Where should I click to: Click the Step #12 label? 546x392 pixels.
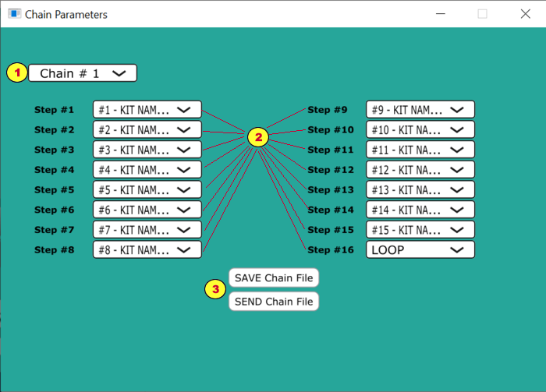331,170
